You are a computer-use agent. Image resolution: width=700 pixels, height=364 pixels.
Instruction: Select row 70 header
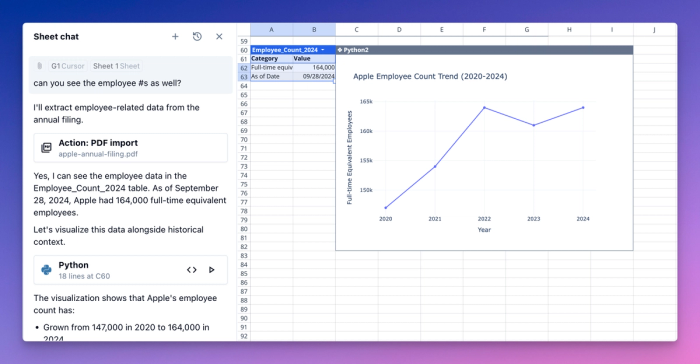click(x=244, y=139)
